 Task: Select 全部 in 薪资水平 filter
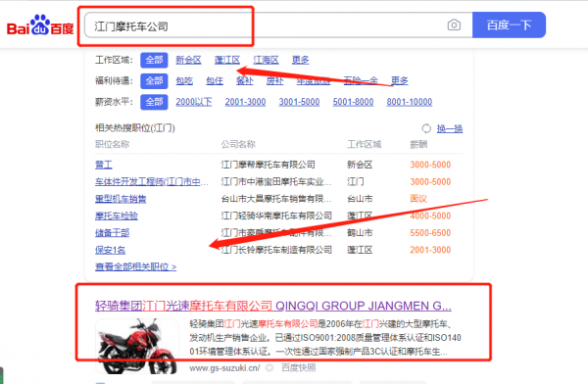(154, 102)
